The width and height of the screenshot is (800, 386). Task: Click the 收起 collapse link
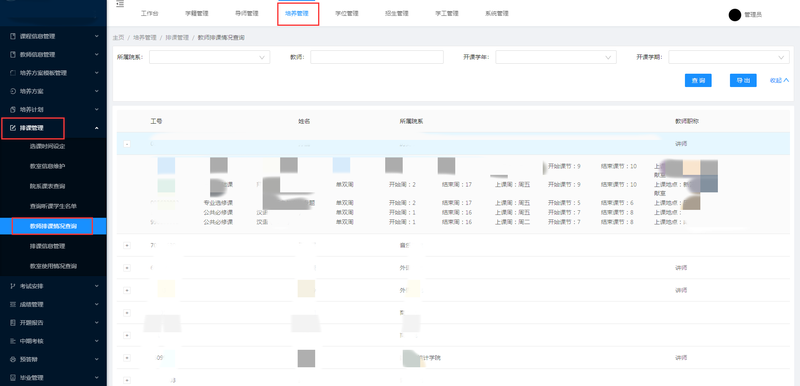(779, 80)
